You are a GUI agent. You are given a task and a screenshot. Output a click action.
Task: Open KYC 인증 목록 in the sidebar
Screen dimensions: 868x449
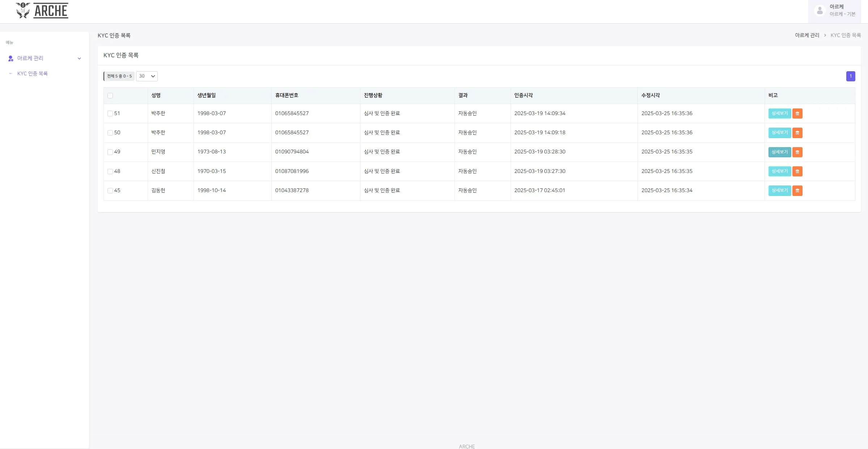click(33, 73)
